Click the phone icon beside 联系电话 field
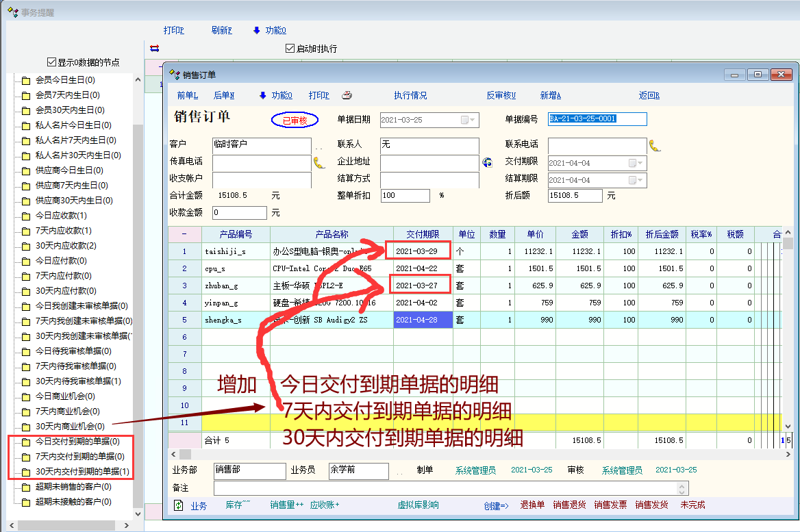Image resolution: width=800 pixels, height=532 pixels. tap(655, 145)
